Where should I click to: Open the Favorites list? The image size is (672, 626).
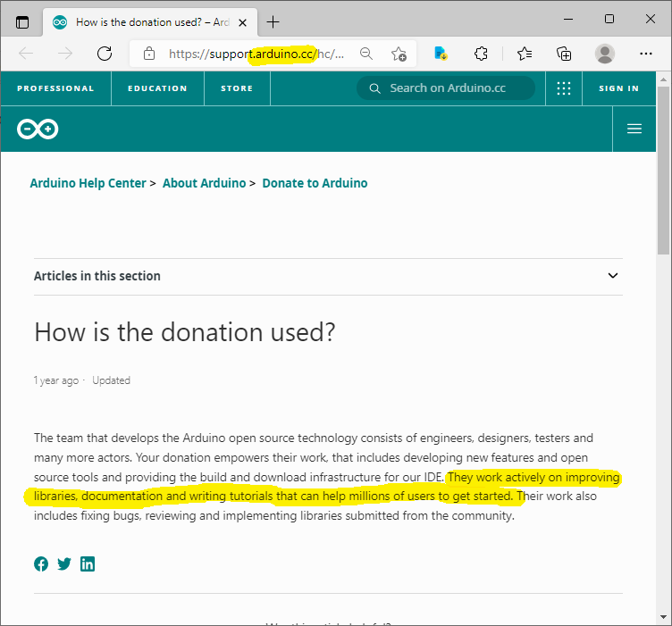(525, 54)
